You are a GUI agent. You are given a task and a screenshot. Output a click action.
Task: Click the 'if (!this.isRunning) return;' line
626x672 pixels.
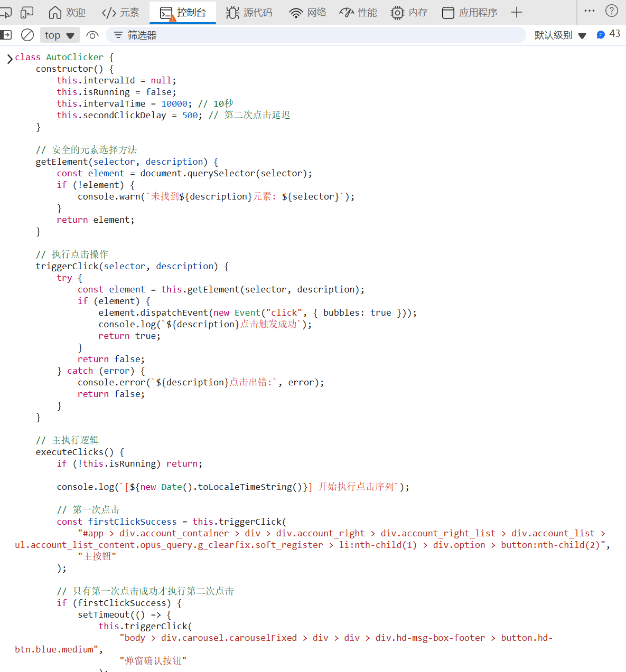pyautogui.click(x=129, y=463)
